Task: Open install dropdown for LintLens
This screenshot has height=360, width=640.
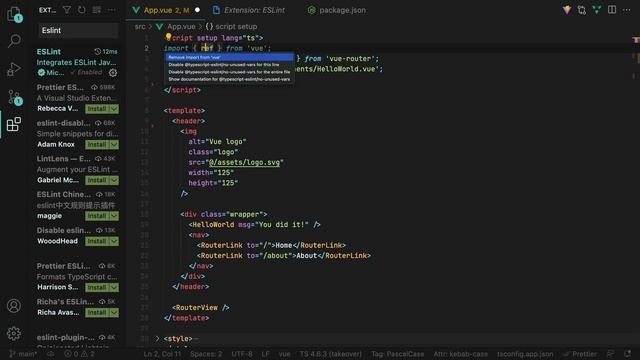Action: click(114, 180)
